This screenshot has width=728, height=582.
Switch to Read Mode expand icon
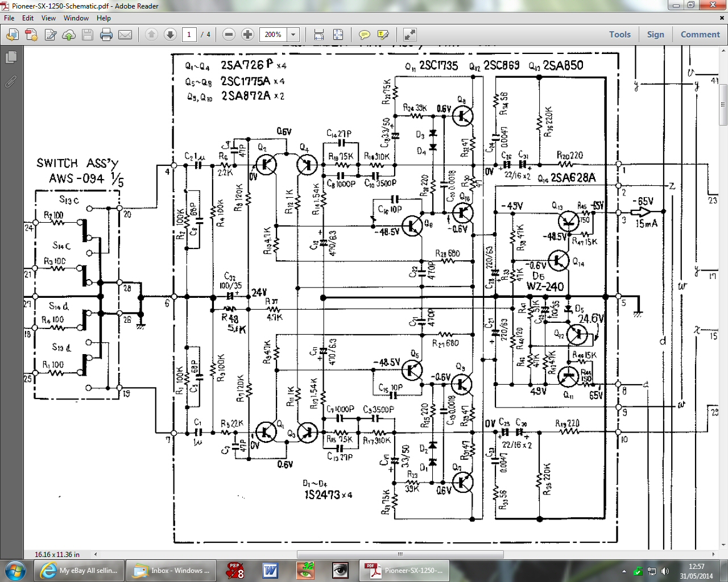(x=409, y=35)
